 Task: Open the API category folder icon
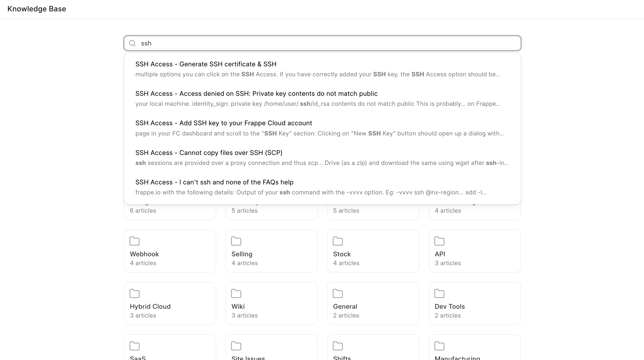coord(439,241)
